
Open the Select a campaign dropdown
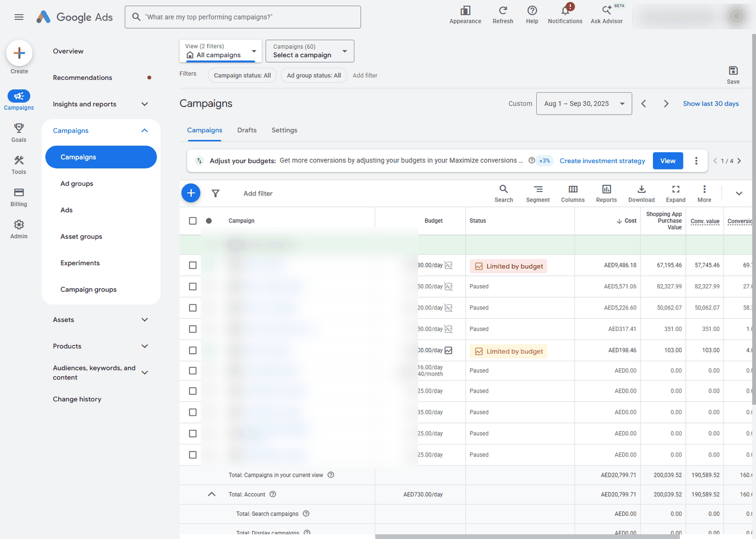click(x=310, y=51)
